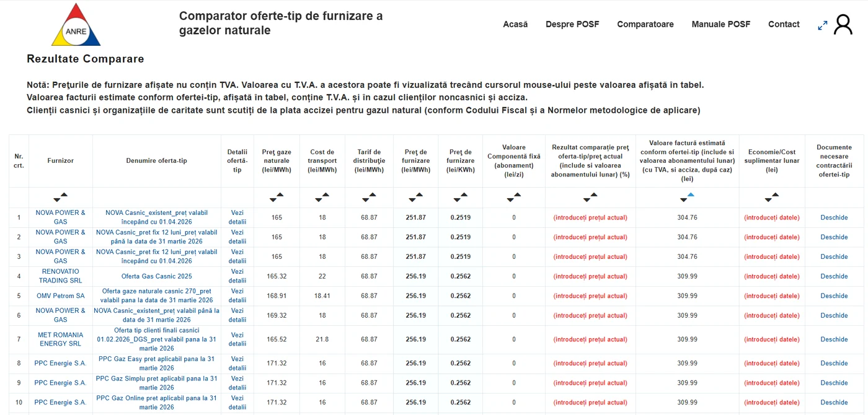
Task: Click Rezultate Comparare heading
Action: pyautogui.click(x=86, y=59)
